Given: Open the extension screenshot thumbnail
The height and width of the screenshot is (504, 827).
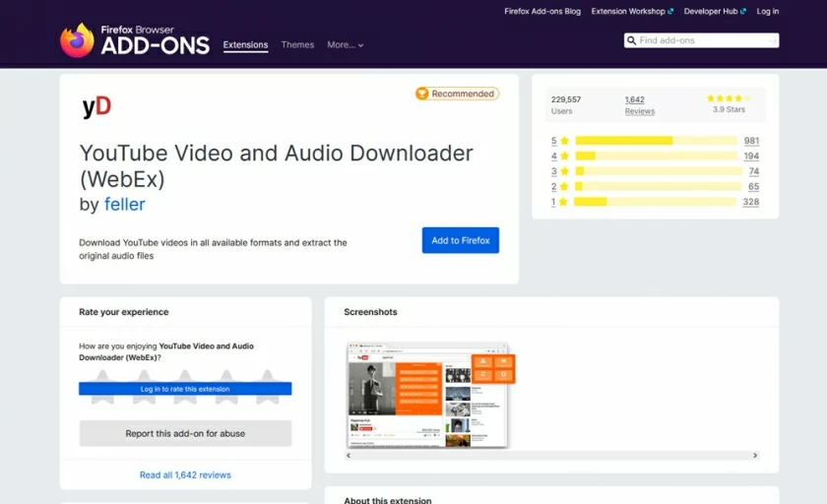Looking at the screenshot, I should (430, 396).
